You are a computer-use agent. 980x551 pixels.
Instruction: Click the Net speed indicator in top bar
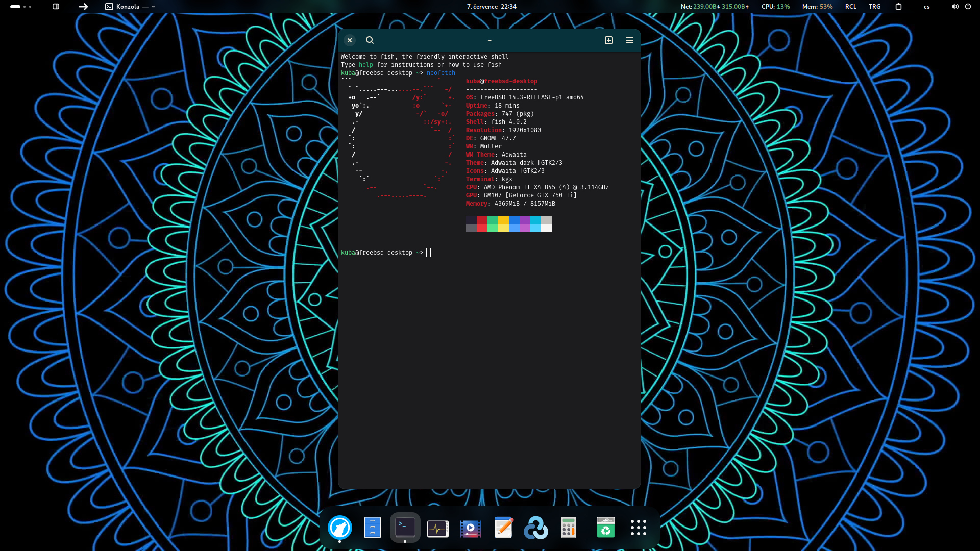pyautogui.click(x=715, y=7)
